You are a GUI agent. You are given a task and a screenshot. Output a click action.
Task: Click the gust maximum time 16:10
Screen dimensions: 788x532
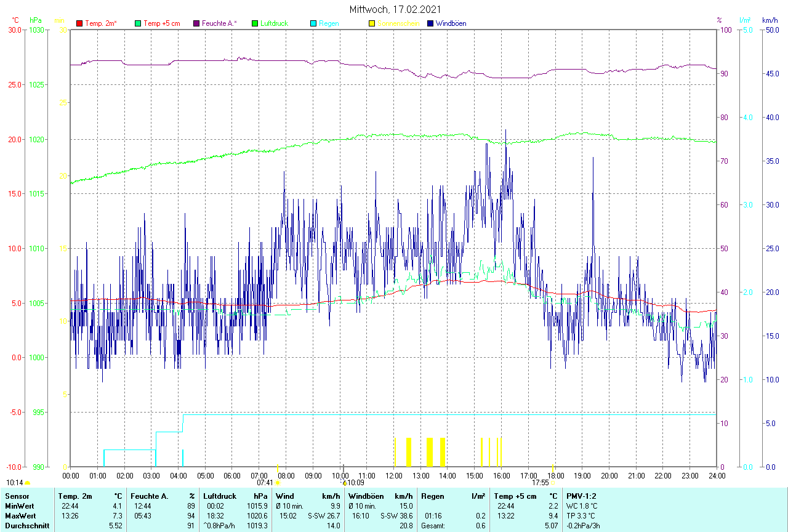pyautogui.click(x=361, y=515)
